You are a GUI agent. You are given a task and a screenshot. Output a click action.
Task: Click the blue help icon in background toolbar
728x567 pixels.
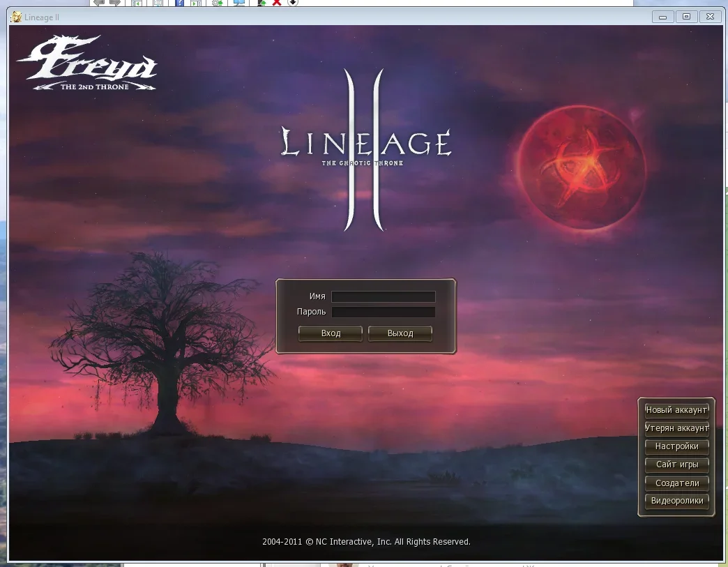coord(179,2)
